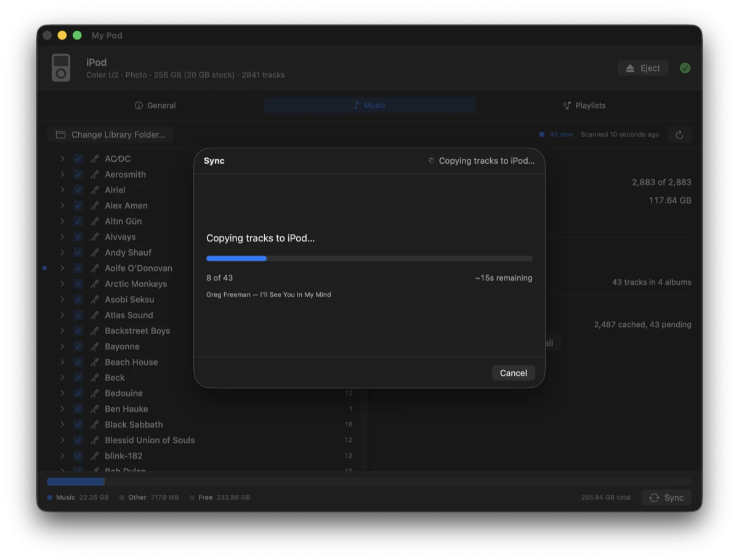The image size is (739, 560).
Task: Click the artist icon beside blink-182
Action: pos(94,456)
